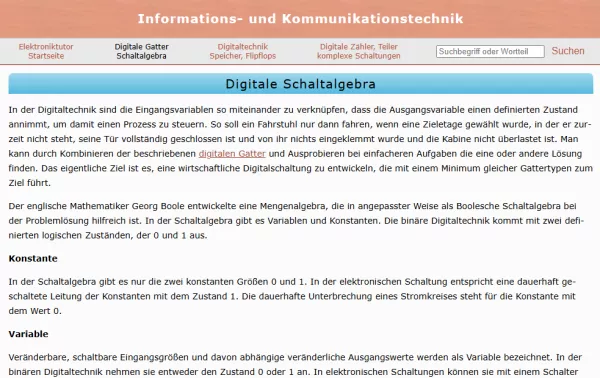
Task: Click the Variable heading
Action: coord(28,334)
